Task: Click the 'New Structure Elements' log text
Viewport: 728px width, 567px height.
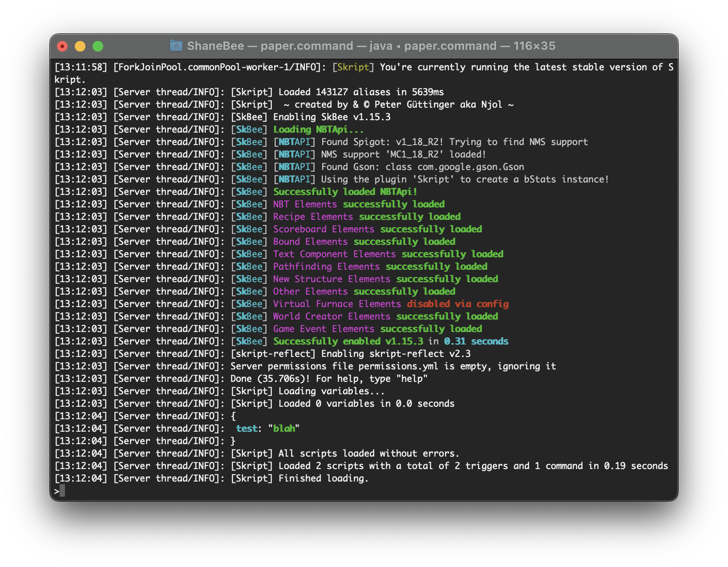Action: (x=332, y=279)
